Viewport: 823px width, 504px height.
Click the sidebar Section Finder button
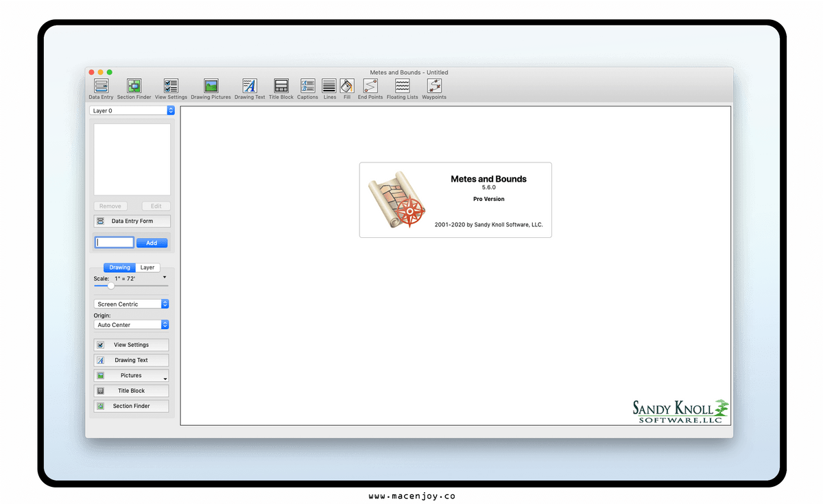[131, 406]
